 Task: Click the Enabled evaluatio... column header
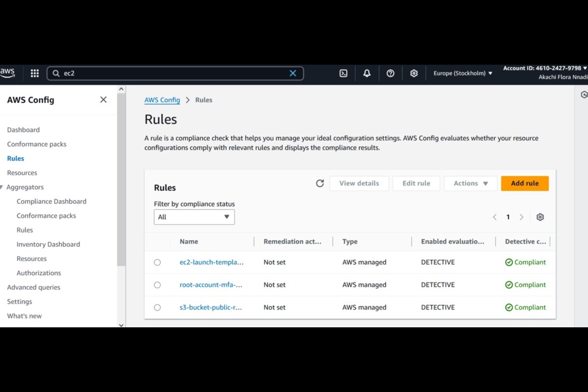pos(453,242)
